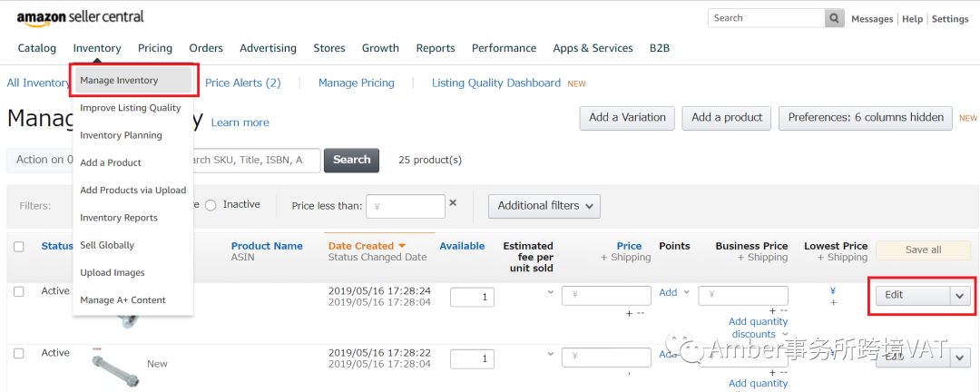Tick the first Active product's checkbox
980x392 pixels.
click(x=19, y=292)
